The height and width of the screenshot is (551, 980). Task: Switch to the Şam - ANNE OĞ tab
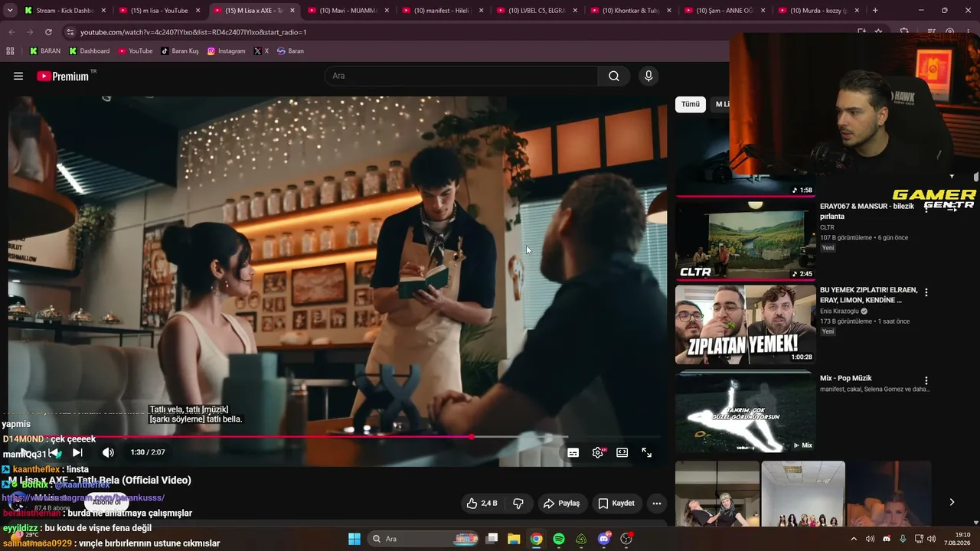726,11
